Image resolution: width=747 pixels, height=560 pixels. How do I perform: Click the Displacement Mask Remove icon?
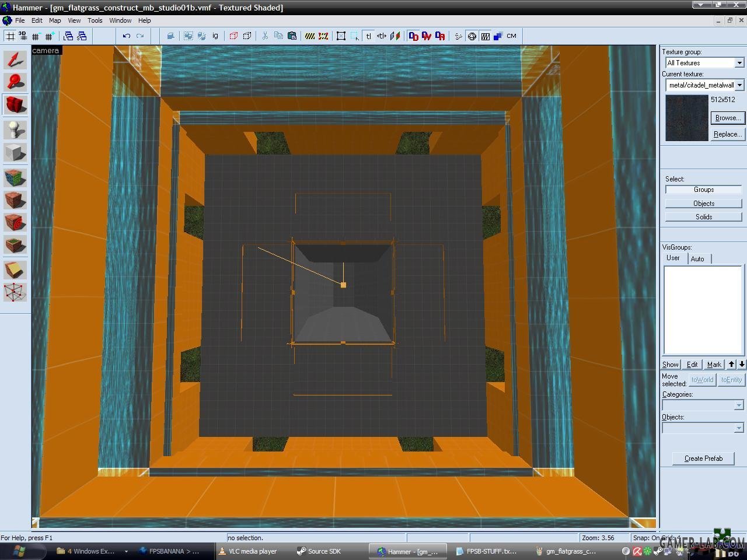pos(440,36)
